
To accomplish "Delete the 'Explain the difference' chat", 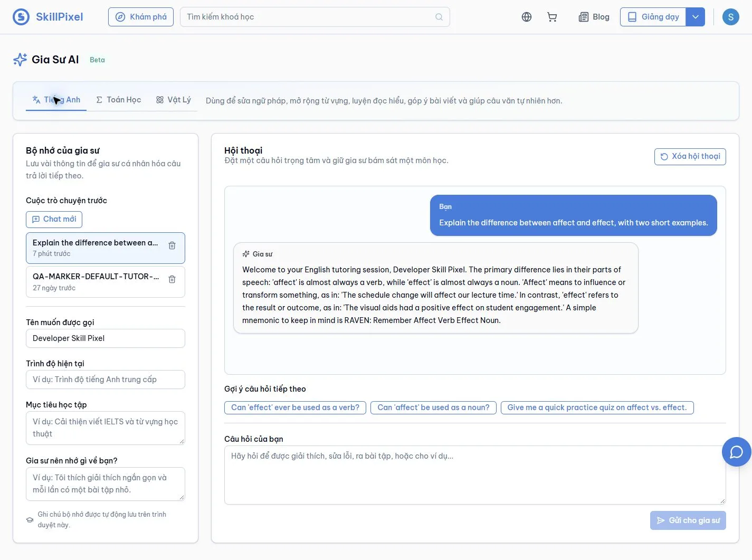I will pos(172,245).
